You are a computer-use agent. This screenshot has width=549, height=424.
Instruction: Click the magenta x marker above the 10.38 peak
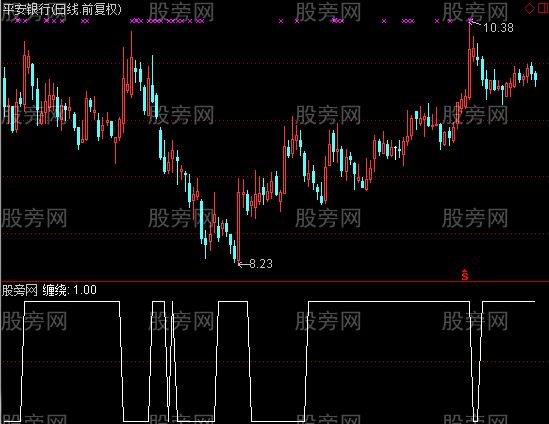click(x=470, y=21)
